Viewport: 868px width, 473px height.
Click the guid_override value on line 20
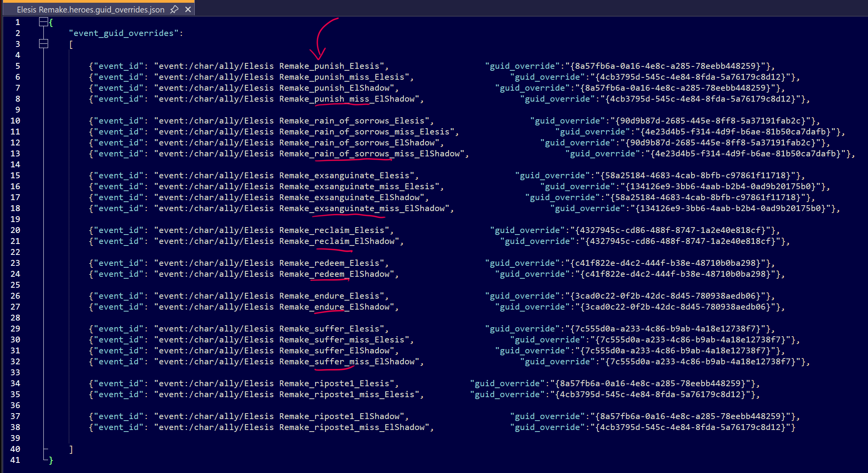pyautogui.click(x=671, y=230)
